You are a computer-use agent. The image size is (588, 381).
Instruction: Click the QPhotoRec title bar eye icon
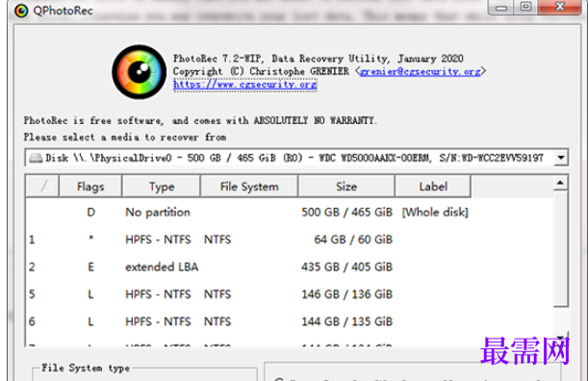point(21,11)
